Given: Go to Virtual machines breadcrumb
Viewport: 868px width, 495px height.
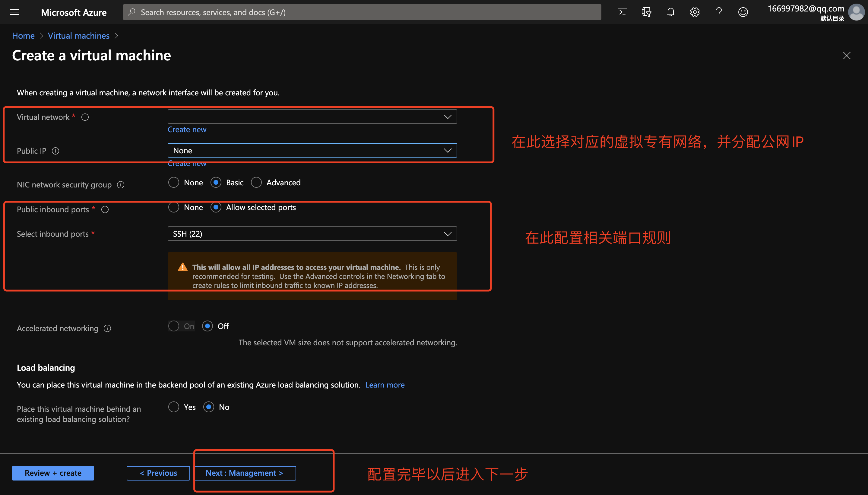Looking at the screenshot, I should [x=78, y=36].
